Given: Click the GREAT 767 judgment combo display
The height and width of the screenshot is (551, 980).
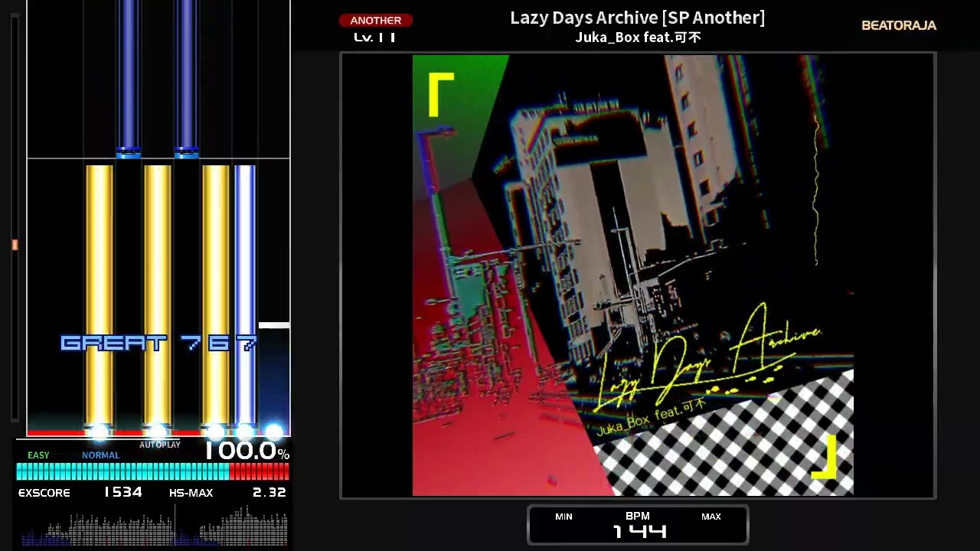Looking at the screenshot, I should (158, 344).
